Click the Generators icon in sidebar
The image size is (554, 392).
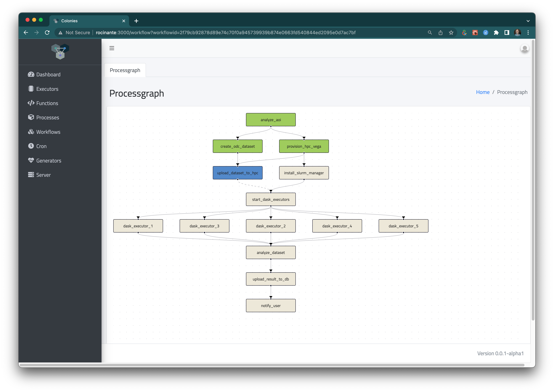(32, 160)
